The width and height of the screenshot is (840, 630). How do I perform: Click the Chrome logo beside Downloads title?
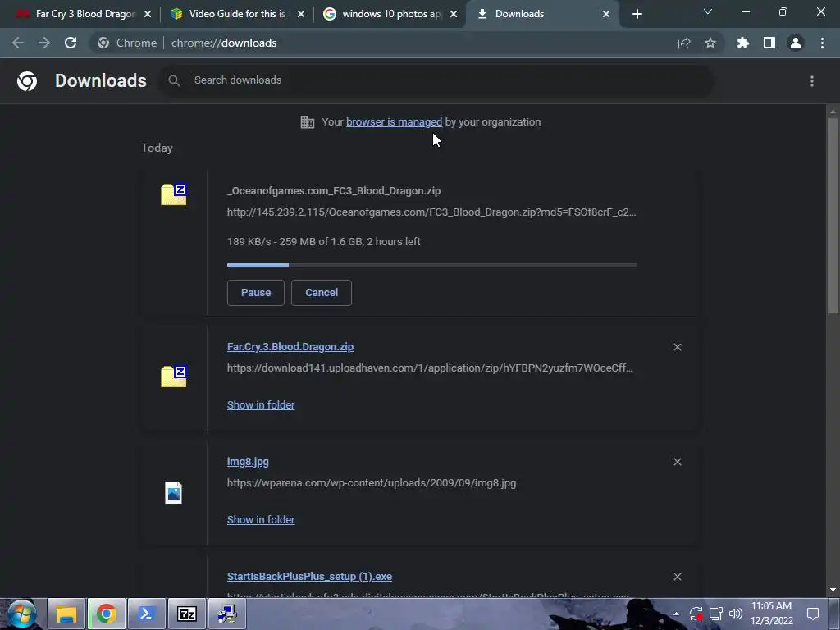tap(27, 81)
